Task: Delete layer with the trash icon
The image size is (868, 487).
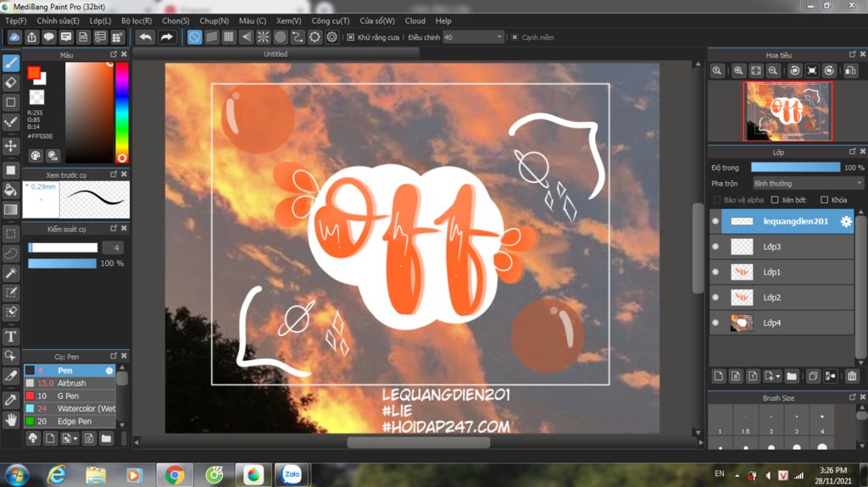Action: coord(851,376)
